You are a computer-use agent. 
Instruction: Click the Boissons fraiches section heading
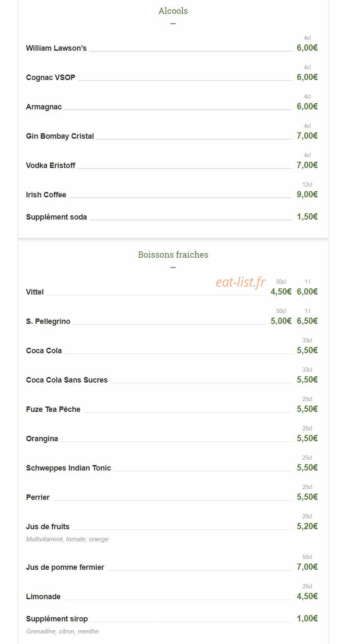pyautogui.click(x=173, y=255)
